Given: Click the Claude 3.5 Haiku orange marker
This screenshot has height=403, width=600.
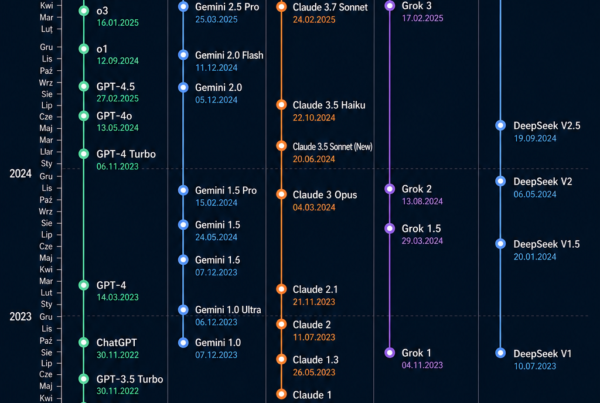Looking at the screenshot, I should pos(281,104).
